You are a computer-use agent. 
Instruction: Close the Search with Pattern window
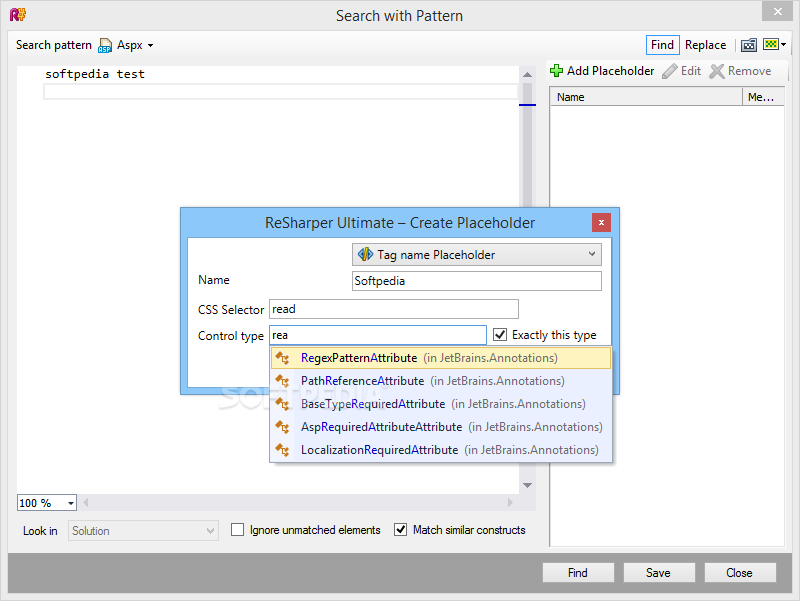[777, 11]
